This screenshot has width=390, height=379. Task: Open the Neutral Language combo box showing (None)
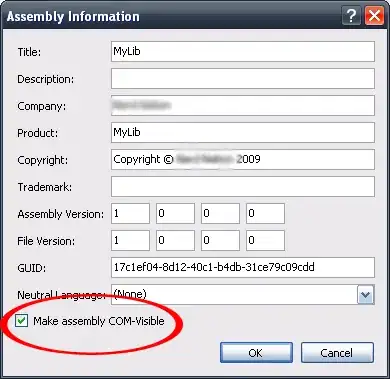click(x=243, y=294)
